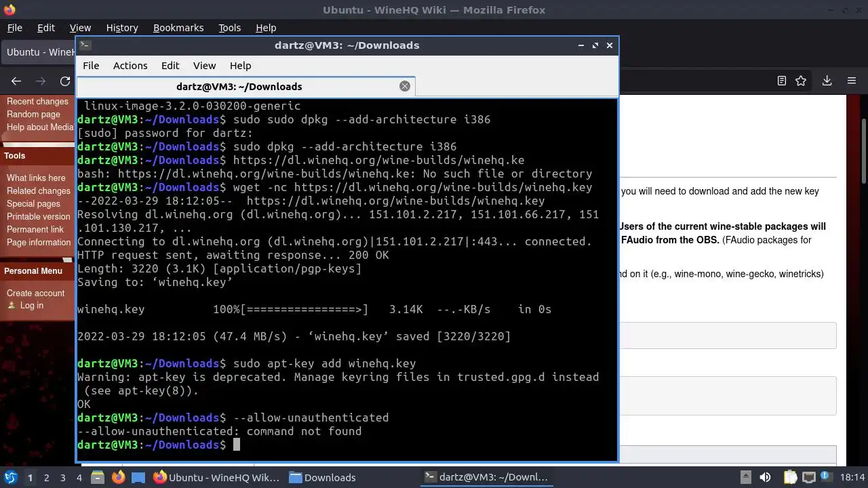Open Random page wiki link
This screenshot has width=868, height=488.
tap(33, 114)
